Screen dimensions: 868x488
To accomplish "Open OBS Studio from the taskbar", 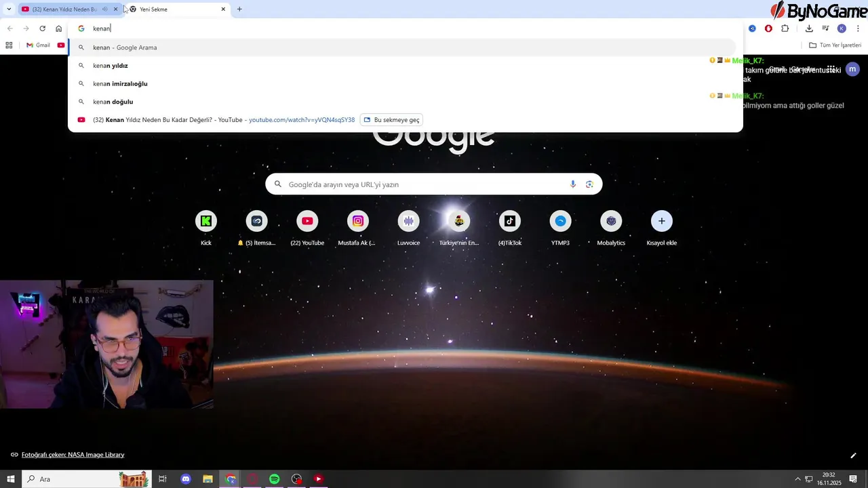I will pos(296,479).
